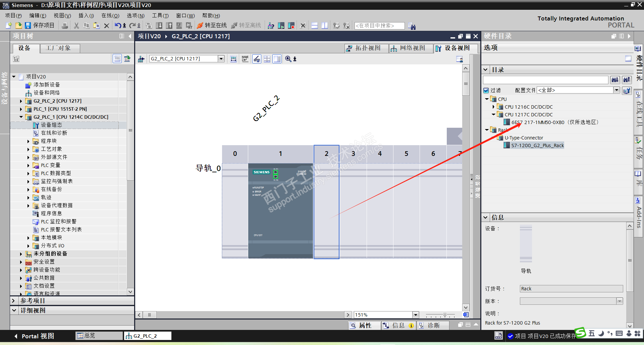644x345 pixels.
Task: Click the delete X icon beside paste
Action: point(107,25)
